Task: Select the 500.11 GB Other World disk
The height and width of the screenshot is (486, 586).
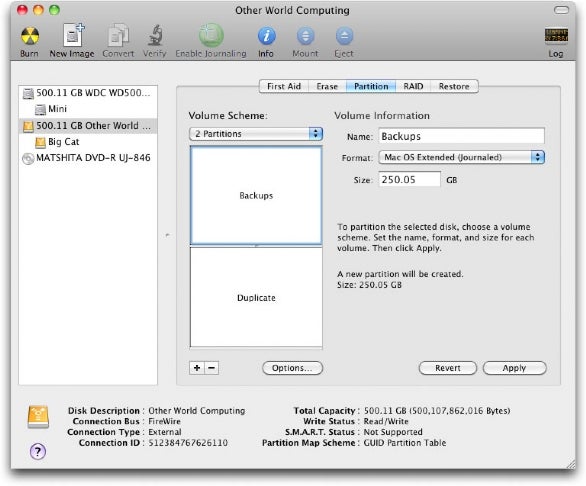Action: click(x=88, y=126)
